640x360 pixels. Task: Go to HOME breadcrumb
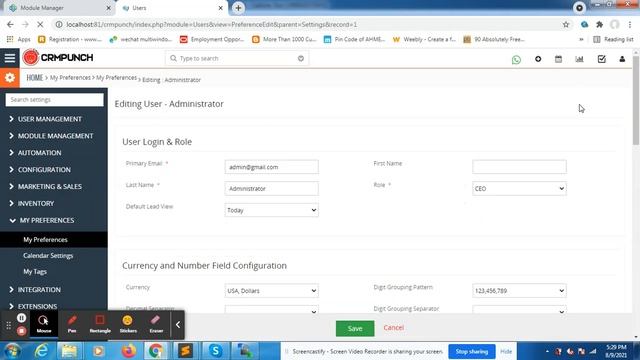35,78
